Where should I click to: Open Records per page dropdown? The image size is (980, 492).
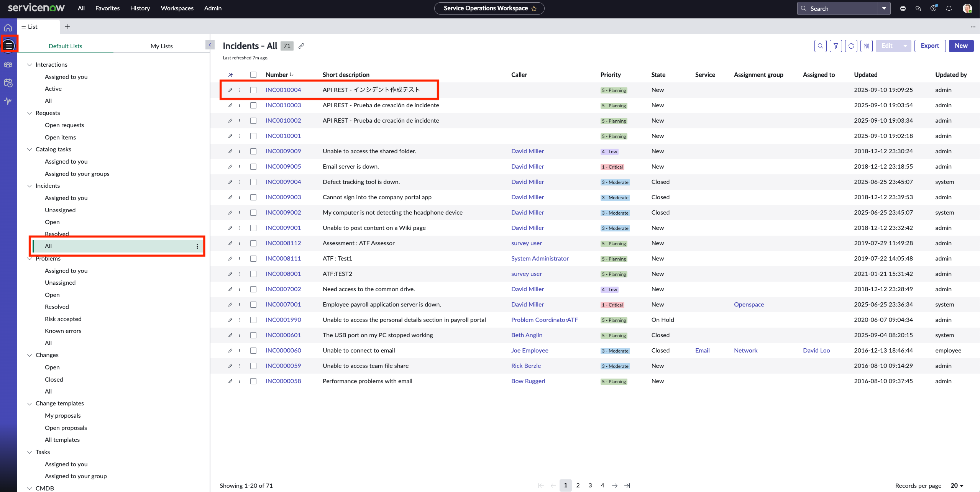point(957,485)
